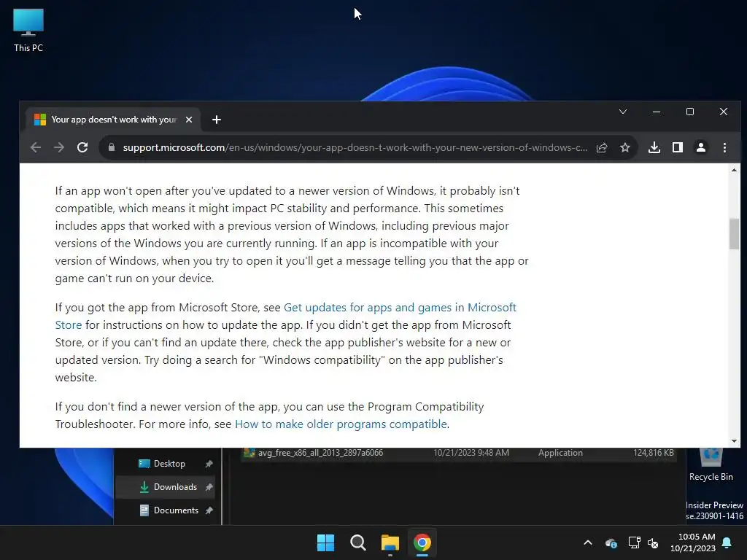Select avg_free_x86_all_2013 file in Explorer
Screen dimensions: 747x560
[x=320, y=453]
